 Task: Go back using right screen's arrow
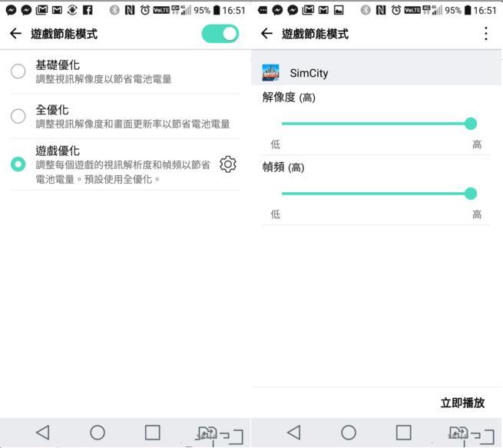pos(266,33)
